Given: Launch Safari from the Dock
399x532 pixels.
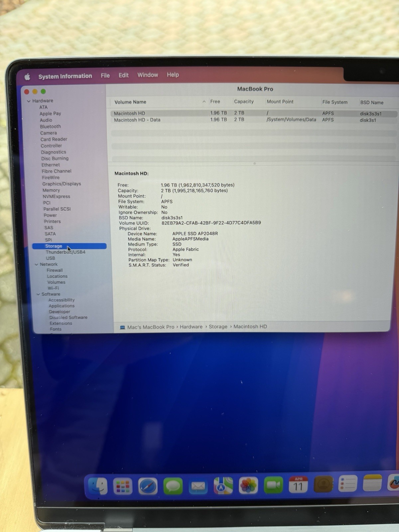Looking at the screenshot, I should pos(148,487).
